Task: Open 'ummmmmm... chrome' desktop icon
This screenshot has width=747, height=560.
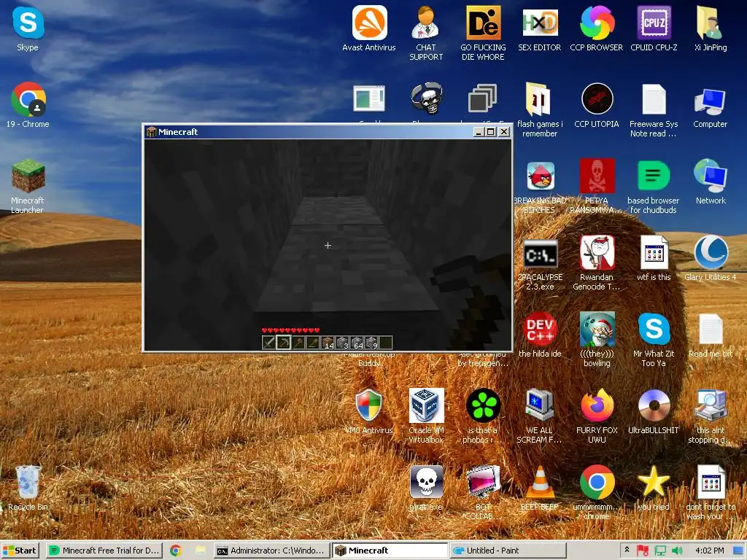Action: [597, 494]
